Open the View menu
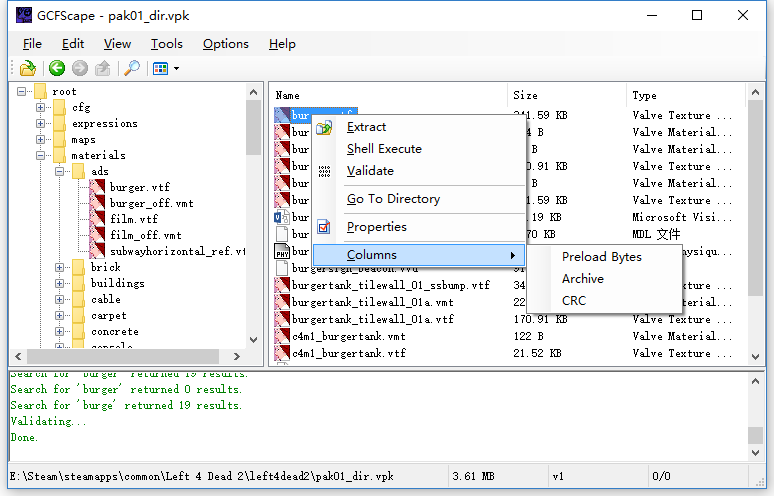The height and width of the screenshot is (496, 774). [117, 44]
